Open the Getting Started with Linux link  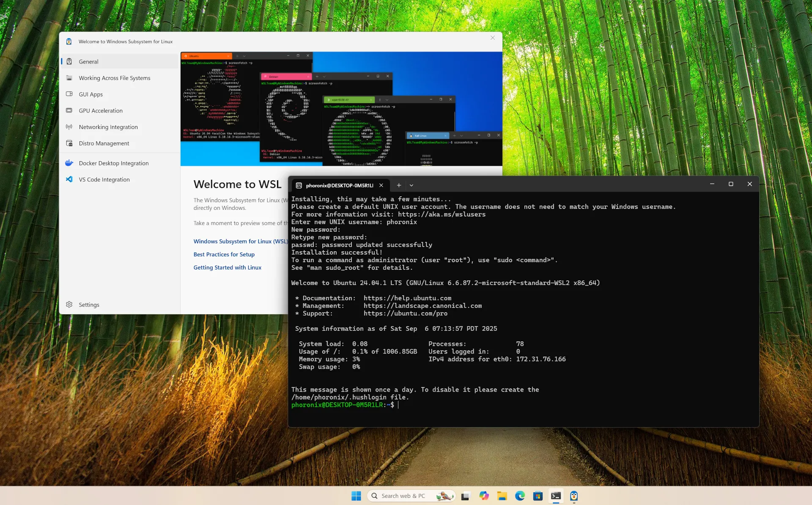click(227, 267)
